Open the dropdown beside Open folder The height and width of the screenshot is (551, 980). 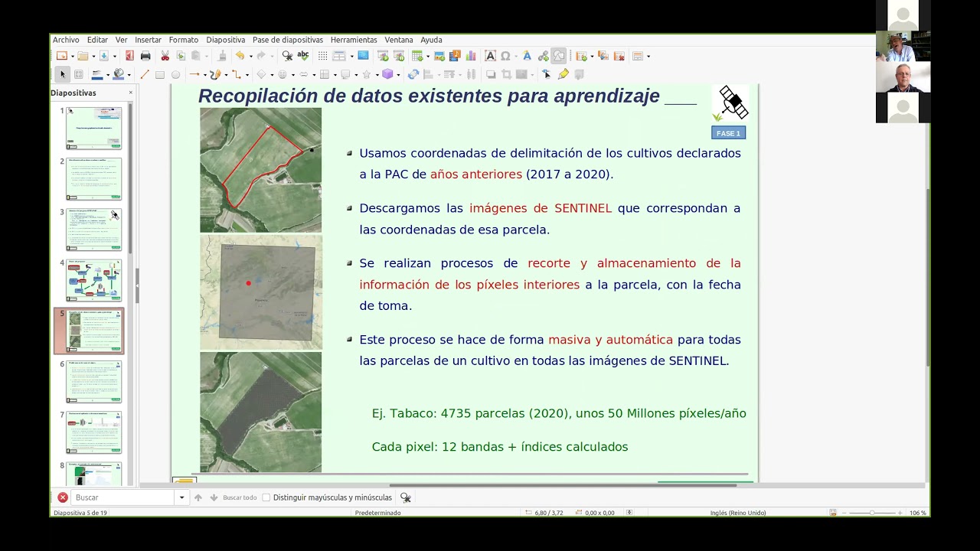(x=93, y=57)
